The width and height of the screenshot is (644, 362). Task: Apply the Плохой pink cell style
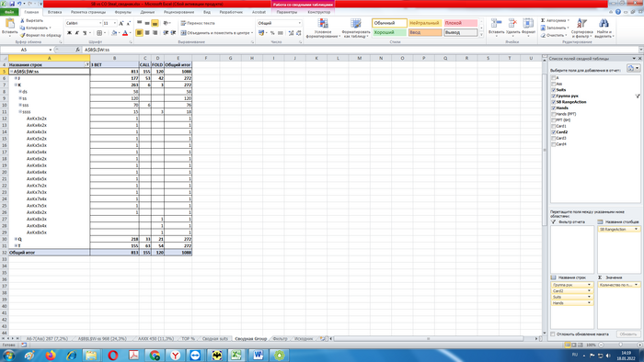(460, 23)
